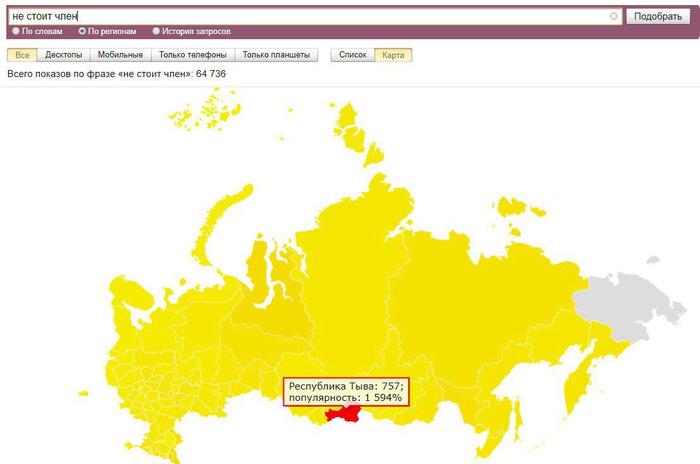Switch to Список view
700x464 pixels.
353,55
